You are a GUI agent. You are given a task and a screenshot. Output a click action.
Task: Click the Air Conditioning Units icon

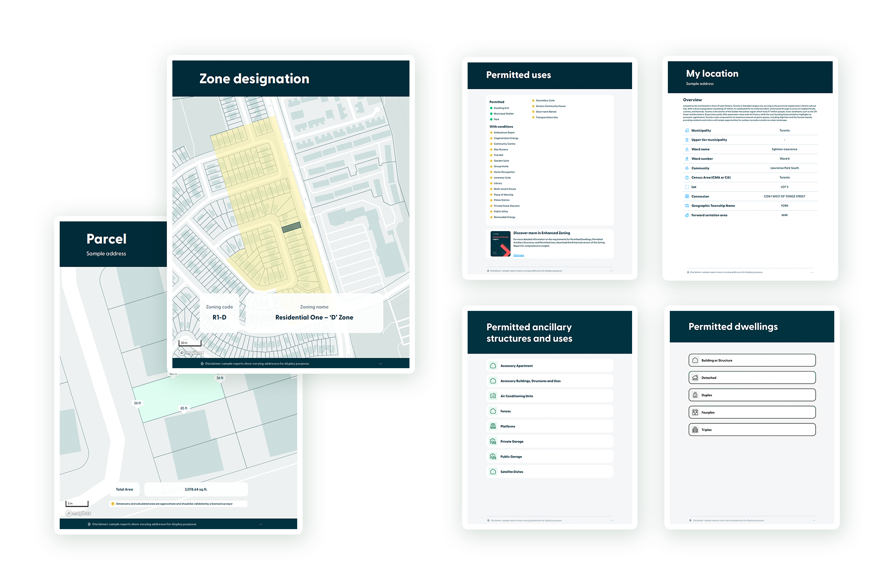click(493, 396)
